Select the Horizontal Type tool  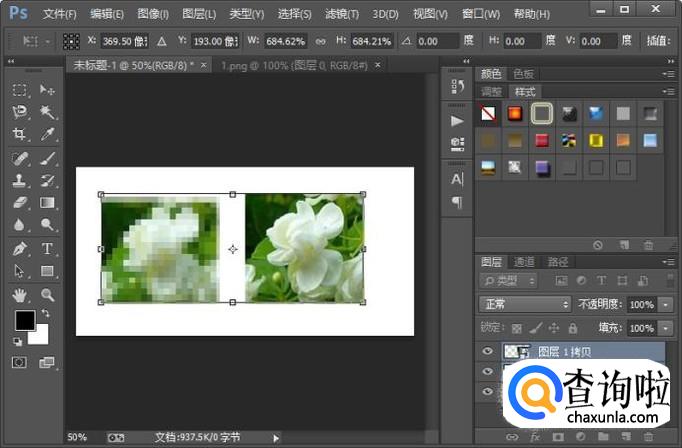(x=47, y=248)
